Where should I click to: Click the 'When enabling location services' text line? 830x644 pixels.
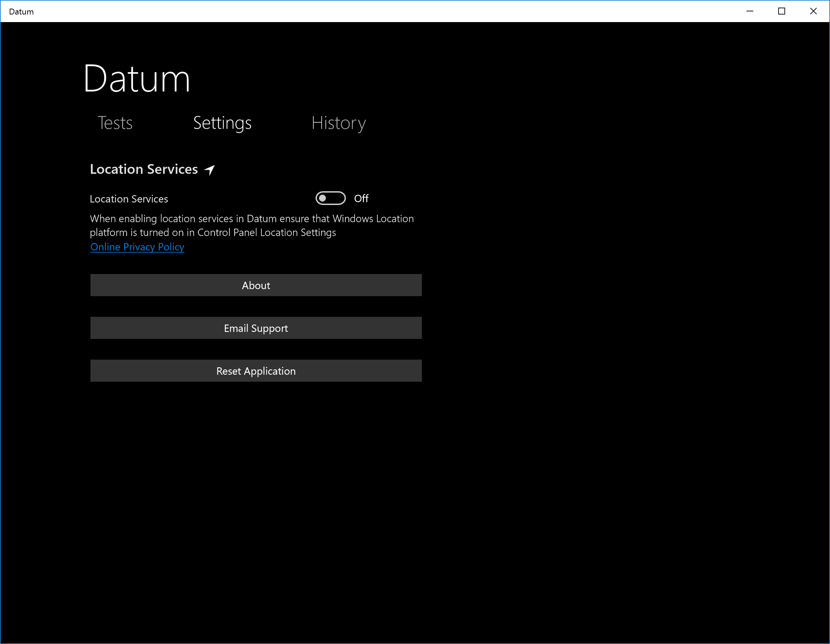click(x=252, y=219)
